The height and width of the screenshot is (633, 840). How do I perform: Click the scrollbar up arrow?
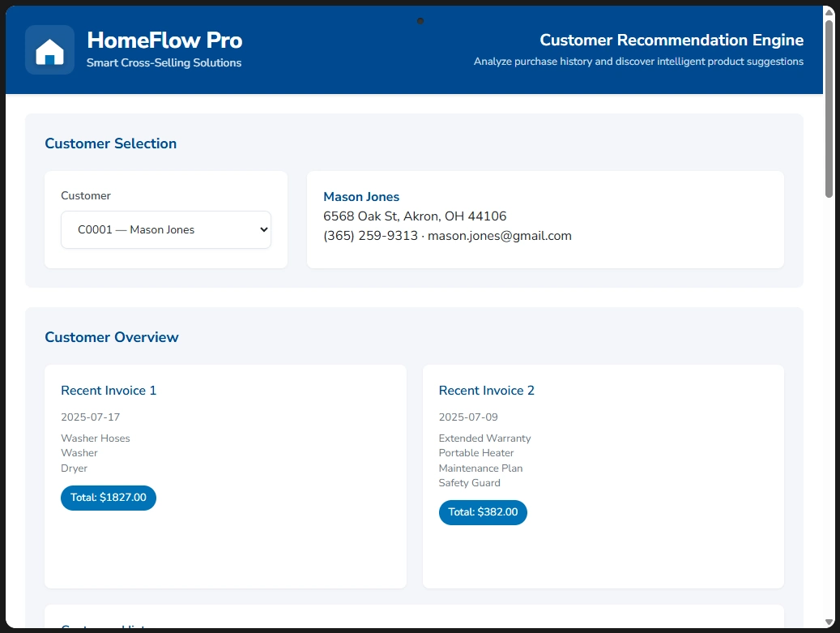point(829,12)
